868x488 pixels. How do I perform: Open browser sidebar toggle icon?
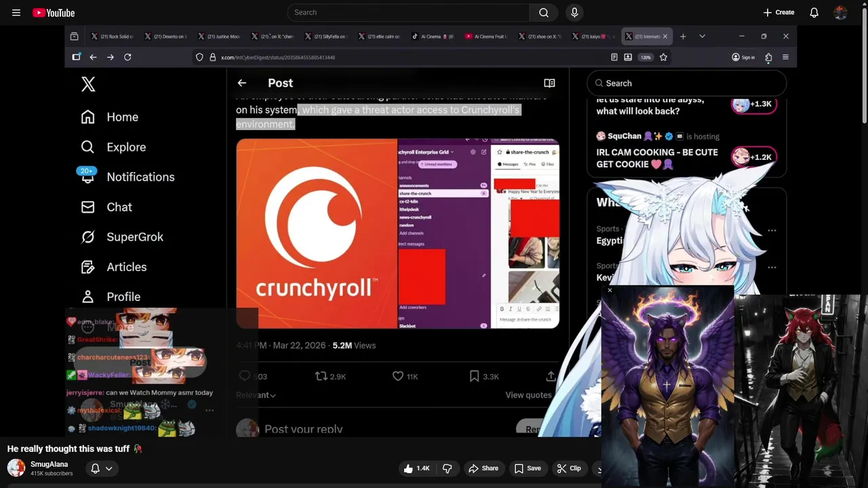[x=76, y=58]
